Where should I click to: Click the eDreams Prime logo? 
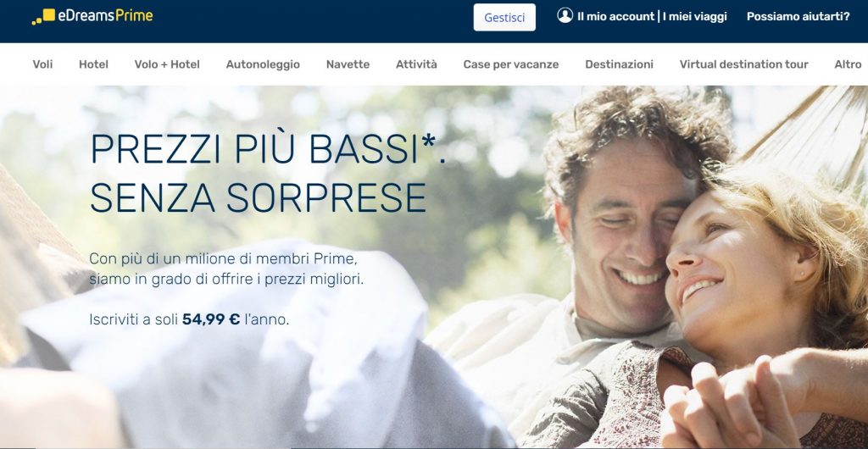point(92,17)
